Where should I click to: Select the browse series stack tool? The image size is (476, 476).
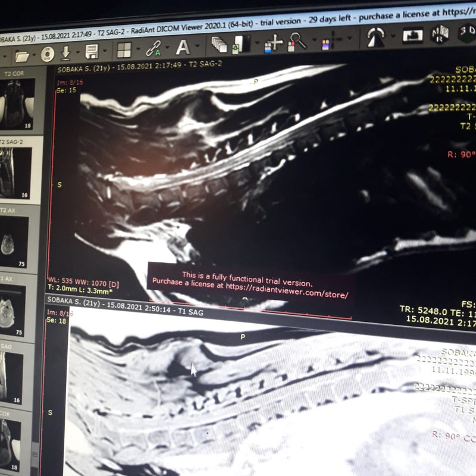[x=219, y=45]
